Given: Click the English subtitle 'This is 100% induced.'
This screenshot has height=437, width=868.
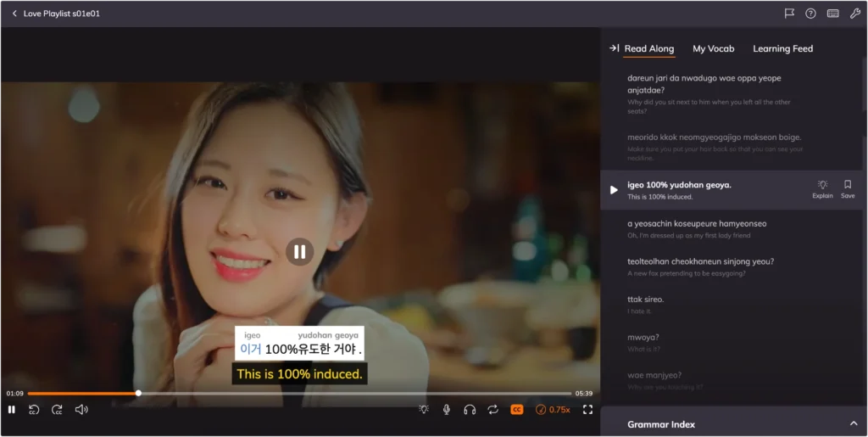Looking at the screenshot, I should [x=299, y=374].
